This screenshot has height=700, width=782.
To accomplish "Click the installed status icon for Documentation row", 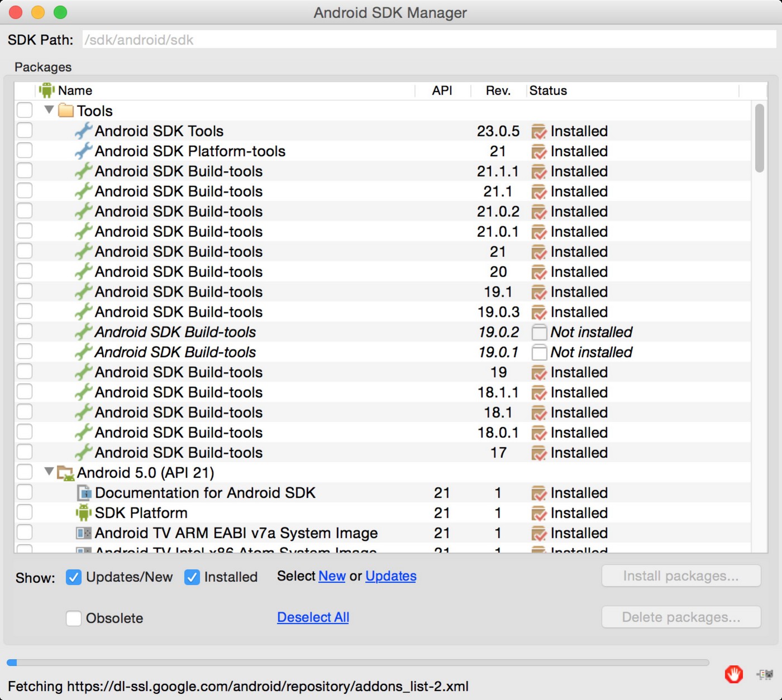I will click(539, 493).
